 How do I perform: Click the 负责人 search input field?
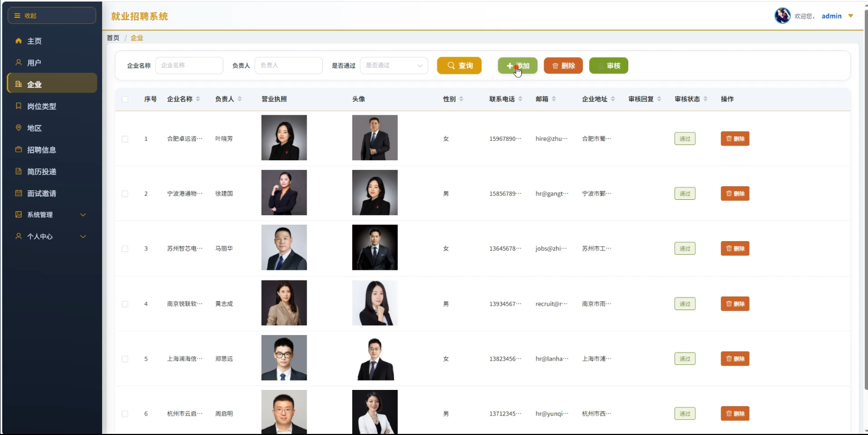pos(289,66)
